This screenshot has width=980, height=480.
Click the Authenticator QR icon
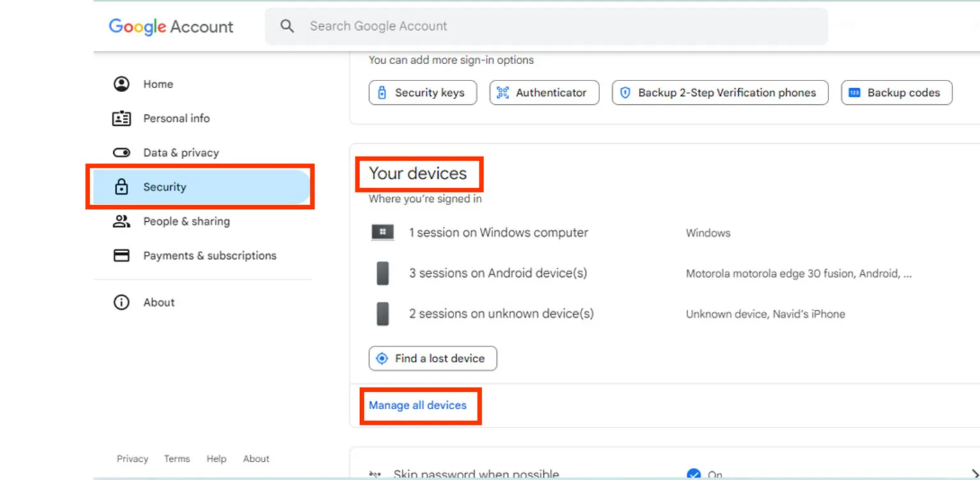point(503,93)
